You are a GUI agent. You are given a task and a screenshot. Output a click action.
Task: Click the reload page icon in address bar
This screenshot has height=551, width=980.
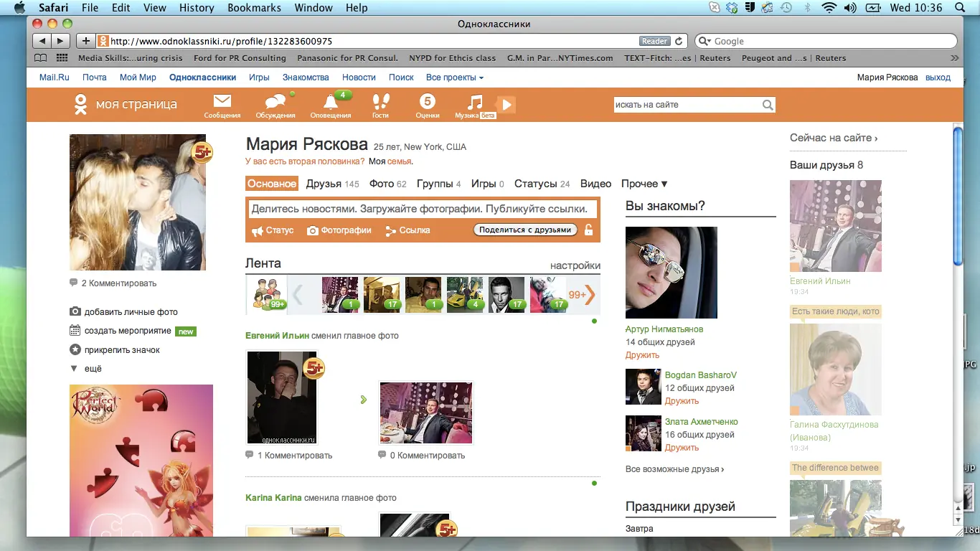679,41
